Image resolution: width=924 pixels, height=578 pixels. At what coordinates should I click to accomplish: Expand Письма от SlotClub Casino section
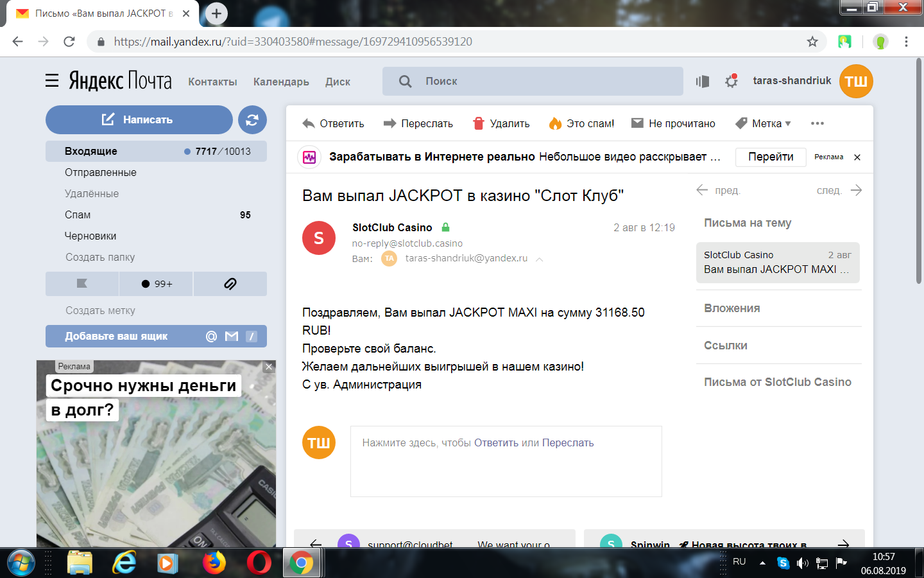[x=778, y=382]
